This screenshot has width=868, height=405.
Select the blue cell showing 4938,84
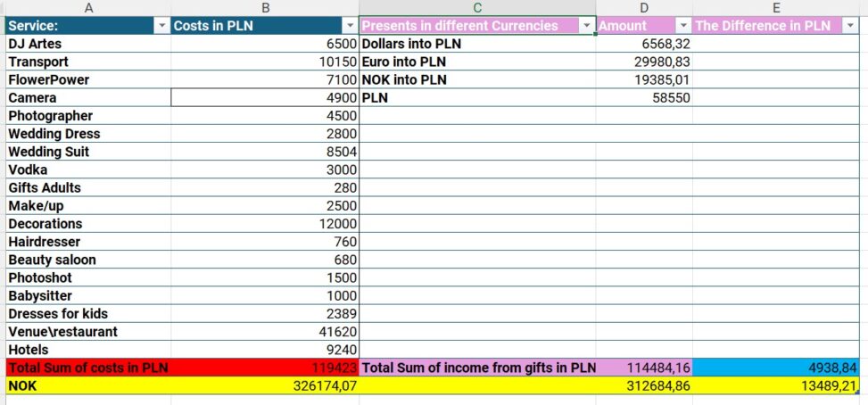point(776,368)
